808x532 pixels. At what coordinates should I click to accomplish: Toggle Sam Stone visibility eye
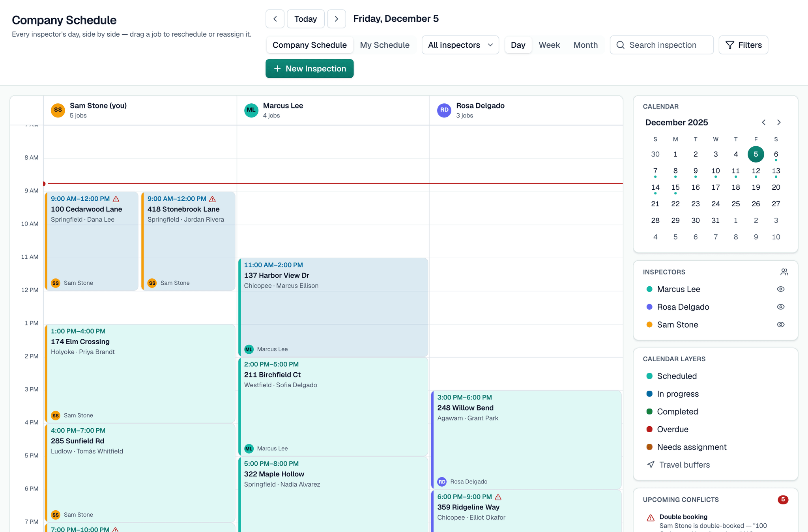point(780,325)
